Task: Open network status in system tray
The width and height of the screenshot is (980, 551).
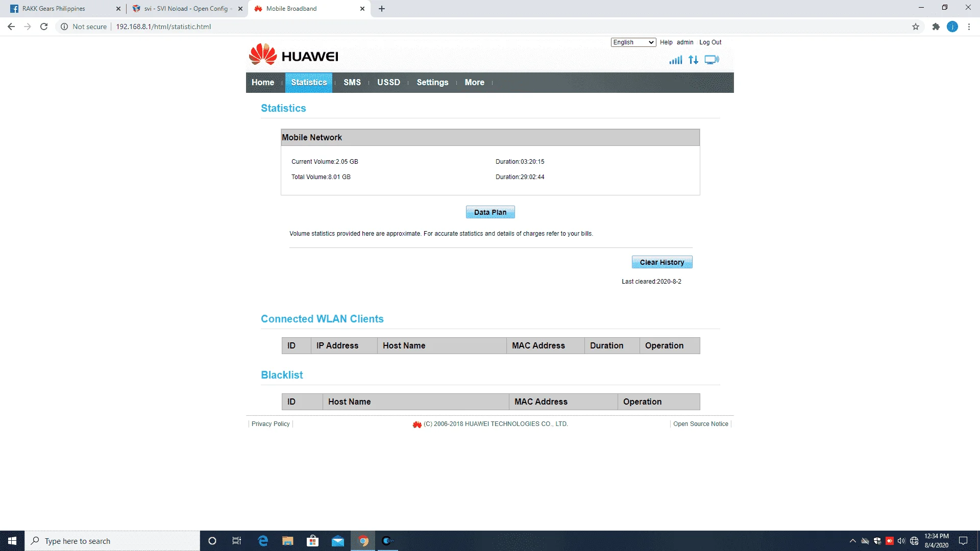Action: (914, 541)
